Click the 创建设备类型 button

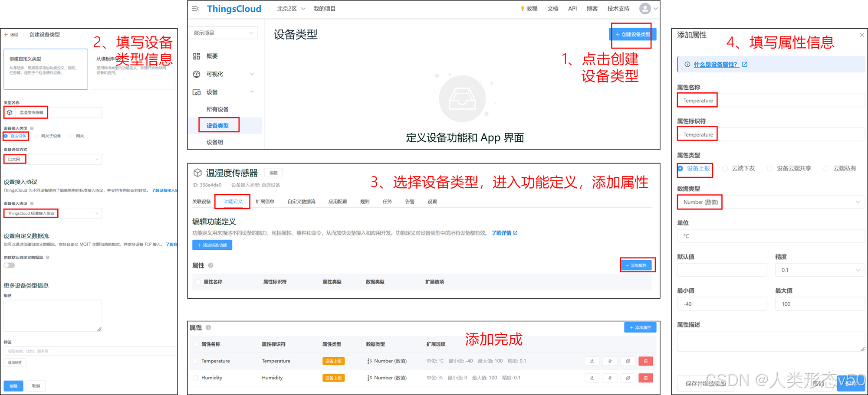[x=633, y=34]
